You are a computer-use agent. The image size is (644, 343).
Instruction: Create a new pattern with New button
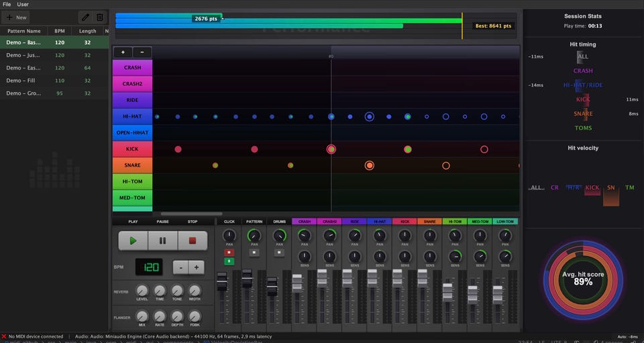pyautogui.click(x=16, y=17)
